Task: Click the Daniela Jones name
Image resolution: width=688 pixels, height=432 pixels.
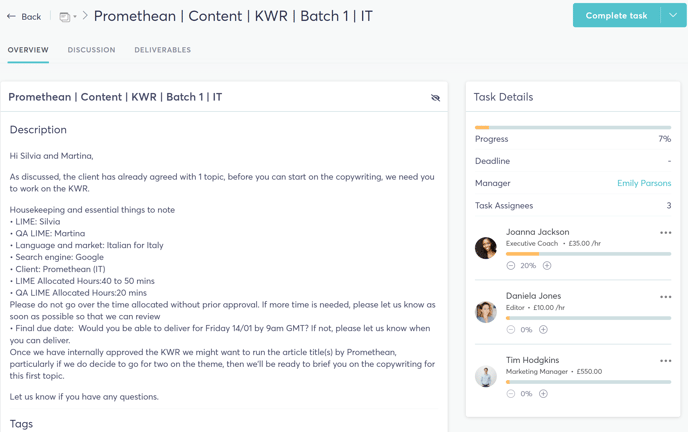Action: 533,296
